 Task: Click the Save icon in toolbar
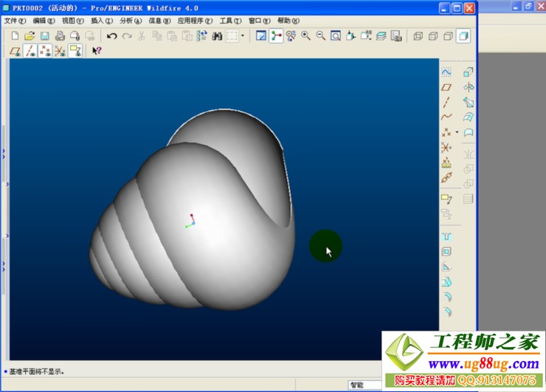coord(44,35)
